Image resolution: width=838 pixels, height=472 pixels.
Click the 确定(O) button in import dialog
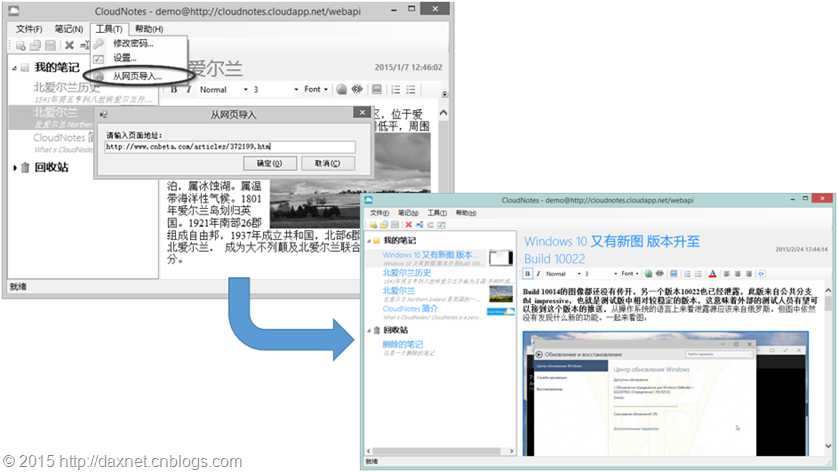click(x=269, y=163)
